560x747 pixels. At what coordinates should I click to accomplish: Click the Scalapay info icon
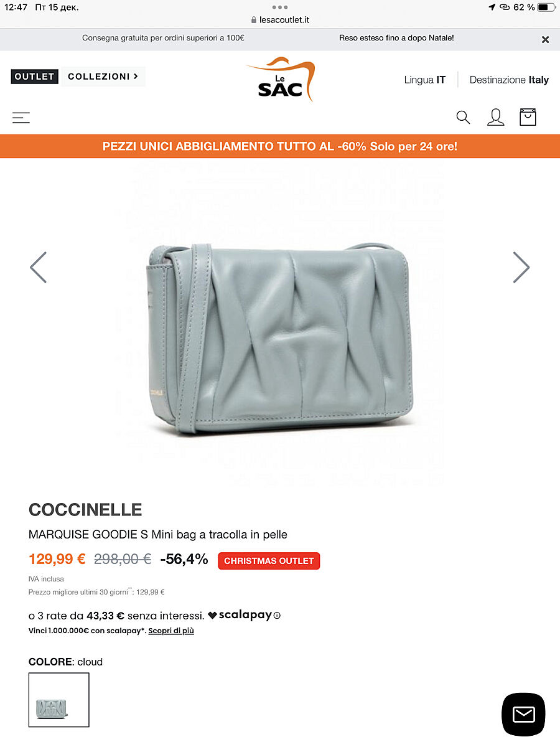[x=277, y=616]
